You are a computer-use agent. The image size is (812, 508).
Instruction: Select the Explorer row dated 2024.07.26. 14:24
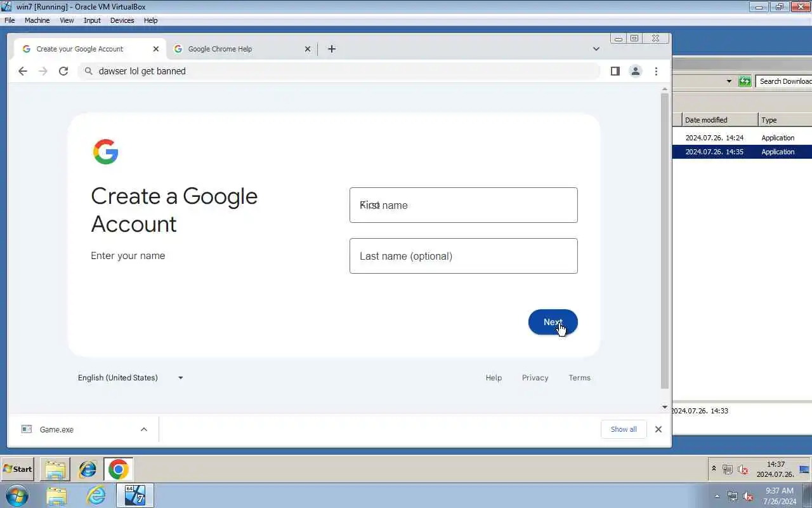[x=742, y=138]
